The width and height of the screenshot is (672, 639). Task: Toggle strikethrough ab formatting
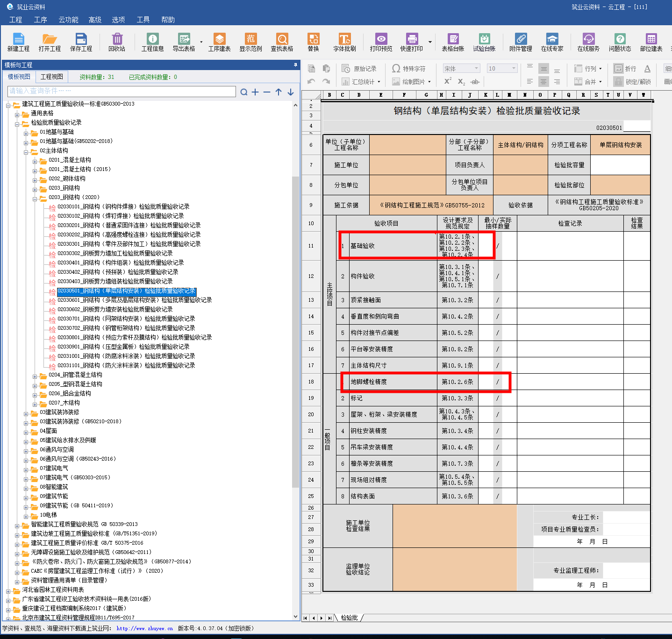[475, 82]
